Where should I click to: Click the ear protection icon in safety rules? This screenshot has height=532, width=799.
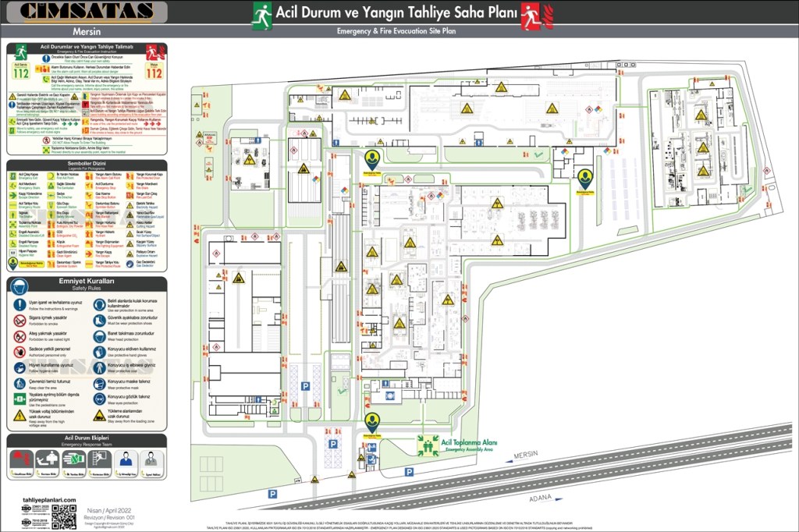[100, 304]
